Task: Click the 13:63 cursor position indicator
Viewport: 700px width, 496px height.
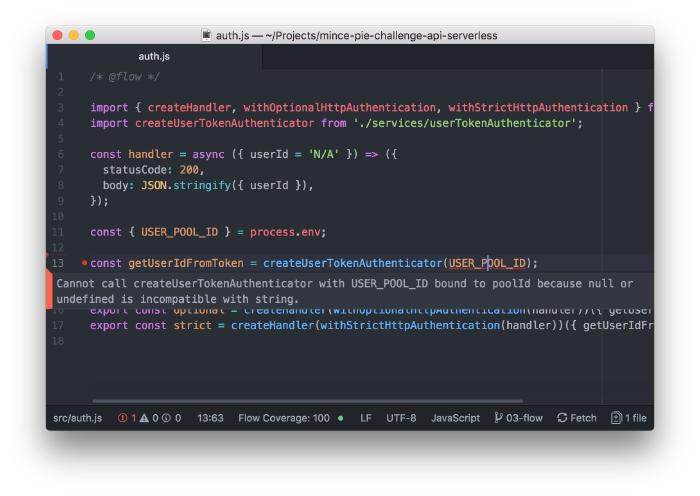Action: [x=210, y=418]
